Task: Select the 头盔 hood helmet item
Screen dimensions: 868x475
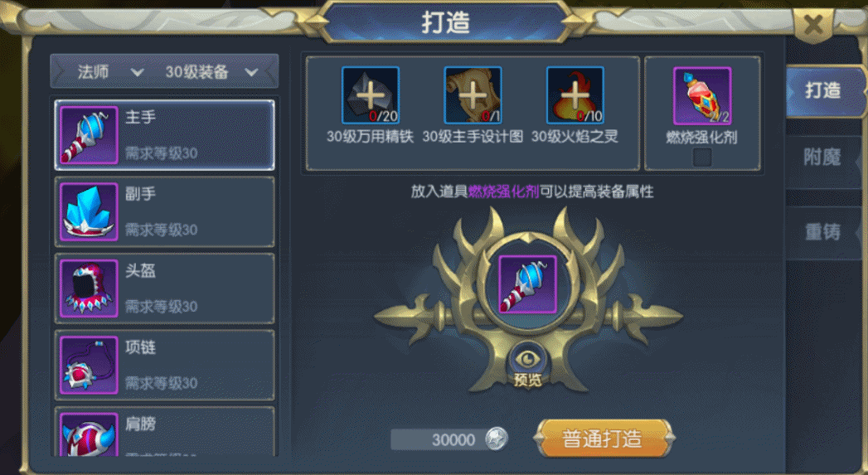Action: (x=164, y=288)
